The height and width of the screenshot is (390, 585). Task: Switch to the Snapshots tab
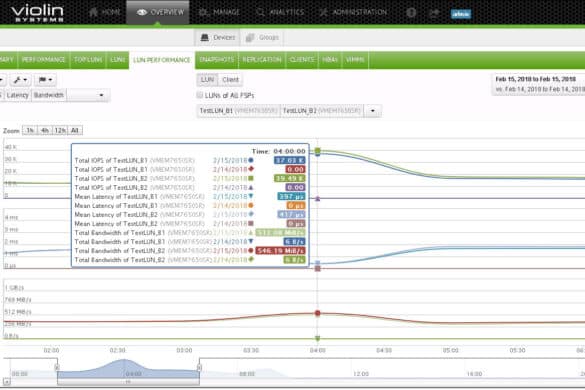coord(217,60)
